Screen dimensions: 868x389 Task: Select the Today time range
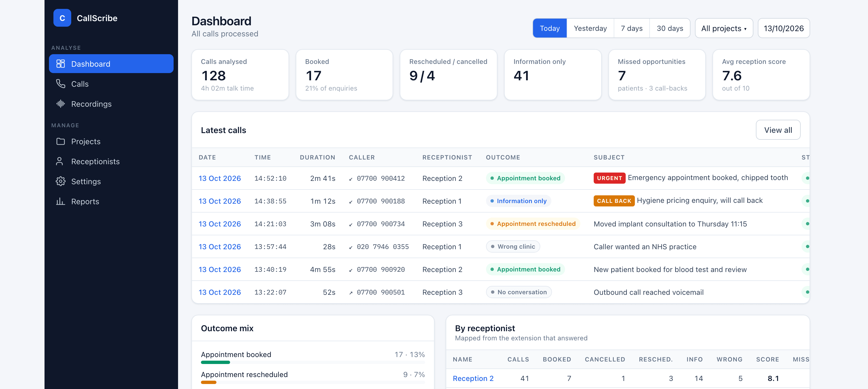coord(549,28)
